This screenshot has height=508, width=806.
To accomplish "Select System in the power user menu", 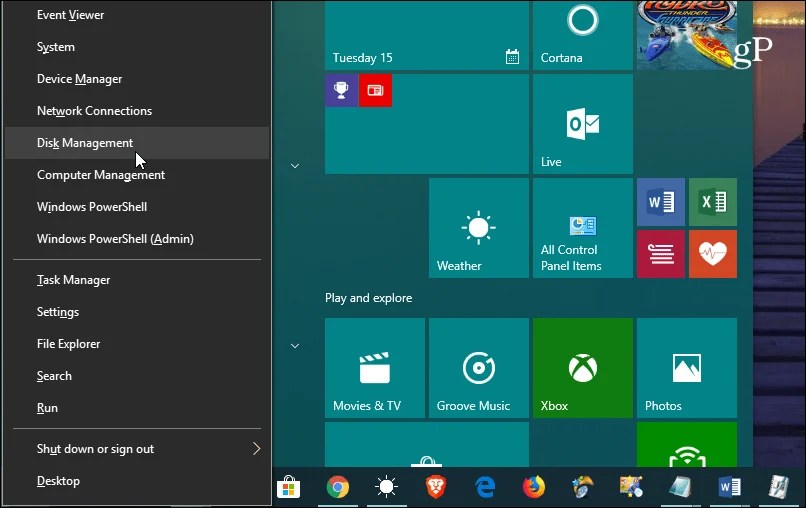I will tap(137, 47).
